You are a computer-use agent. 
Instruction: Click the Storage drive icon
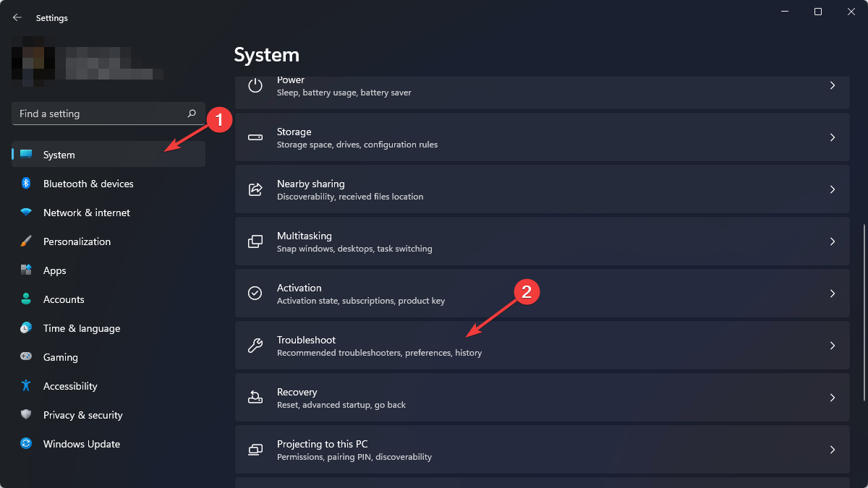255,137
